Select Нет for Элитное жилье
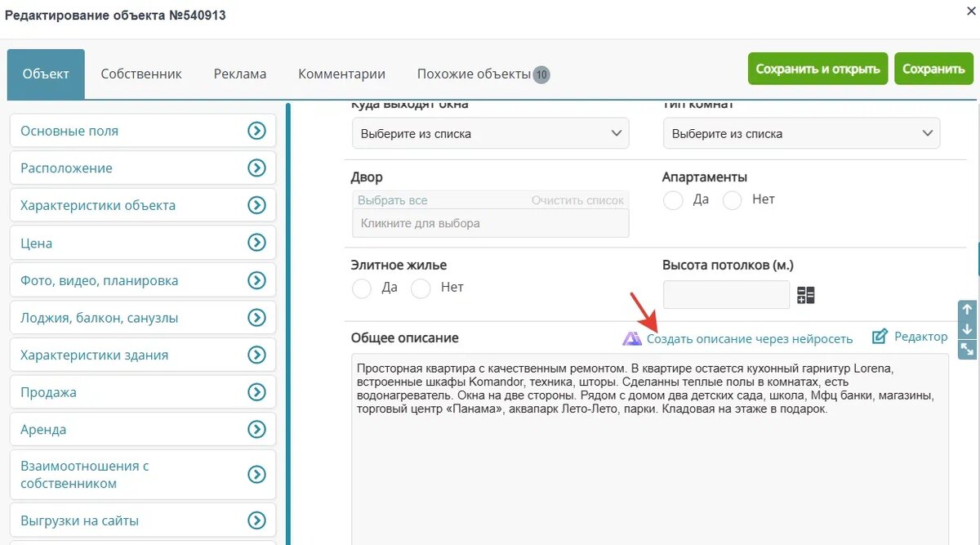The image size is (980, 545). (421, 288)
